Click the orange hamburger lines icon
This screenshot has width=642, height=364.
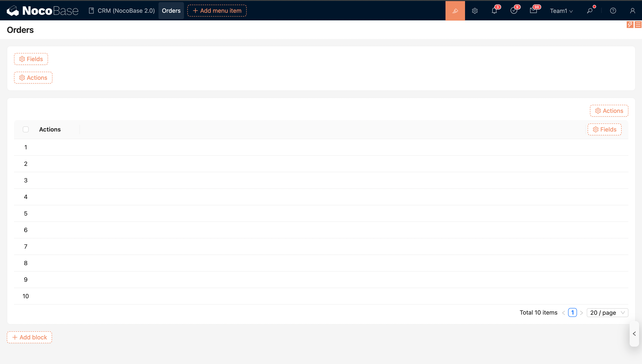click(638, 25)
